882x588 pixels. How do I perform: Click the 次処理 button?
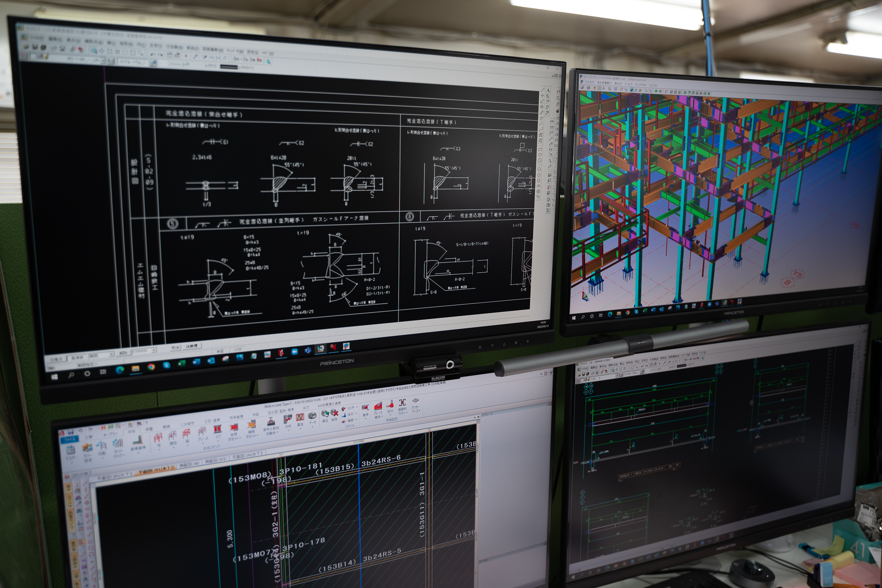point(192,346)
